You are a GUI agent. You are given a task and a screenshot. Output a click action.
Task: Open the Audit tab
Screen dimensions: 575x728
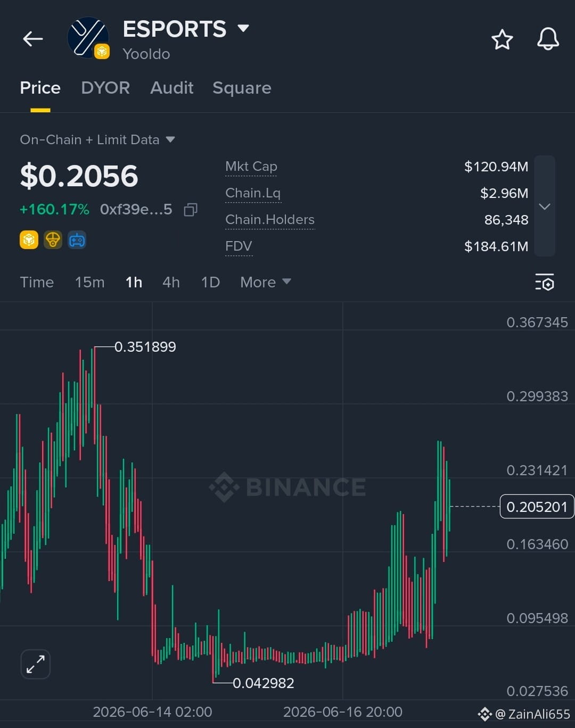pos(171,88)
